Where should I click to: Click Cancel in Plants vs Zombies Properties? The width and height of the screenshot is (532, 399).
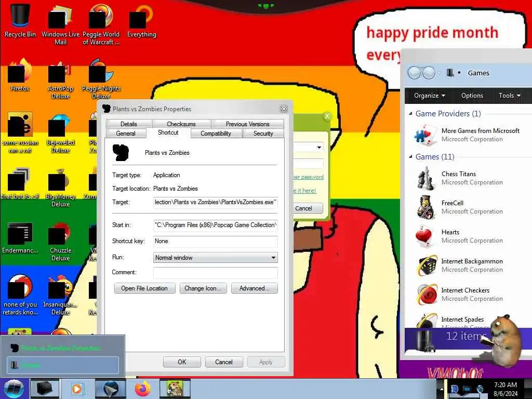[224, 362]
